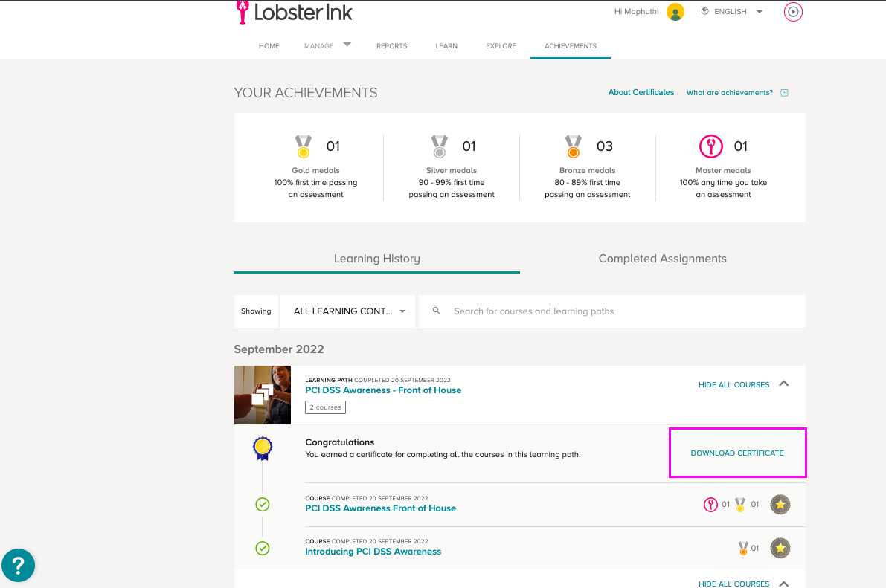886x588 pixels.
Task: Click the search courses and learning paths field
Action: [612, 311]
